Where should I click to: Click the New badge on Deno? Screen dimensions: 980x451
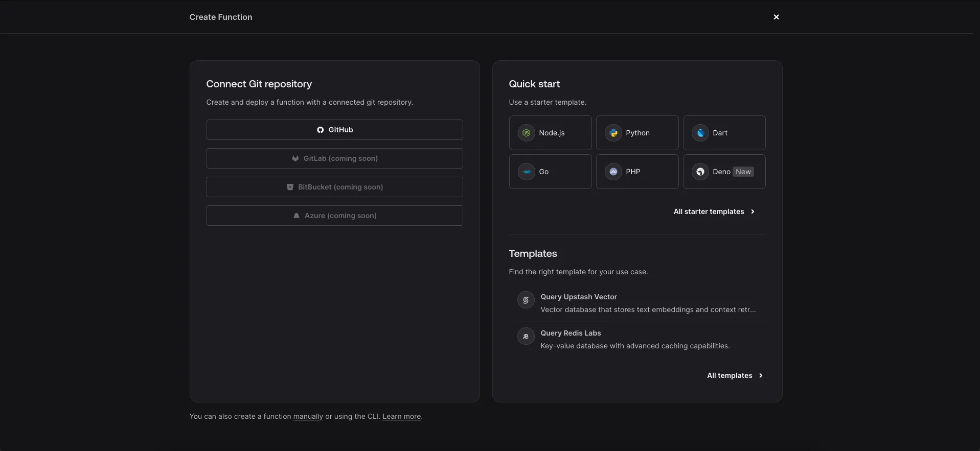pos(743,172)
